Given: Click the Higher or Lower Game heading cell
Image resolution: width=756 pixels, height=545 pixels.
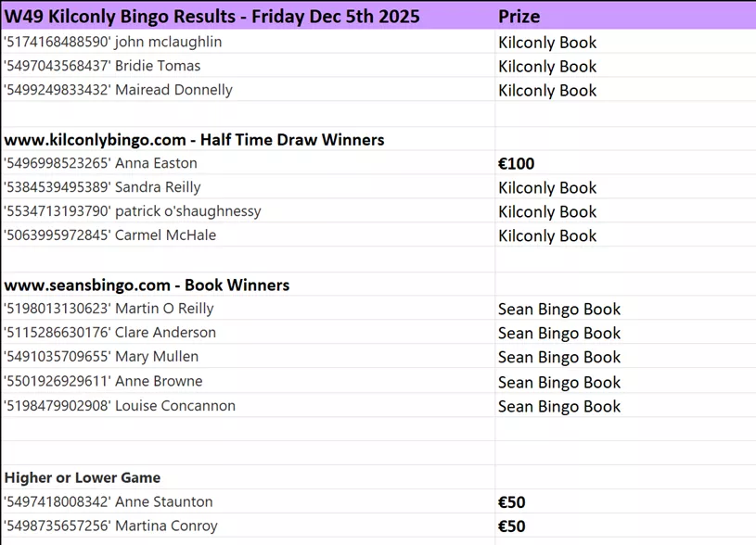Looking at the screenshot, I should tap(83, 477).
